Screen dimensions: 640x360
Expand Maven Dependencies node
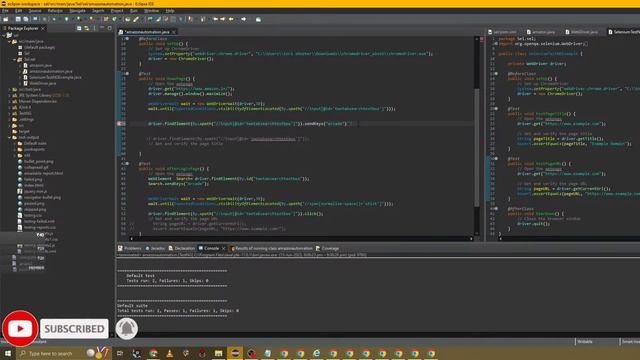click(9, 101)
